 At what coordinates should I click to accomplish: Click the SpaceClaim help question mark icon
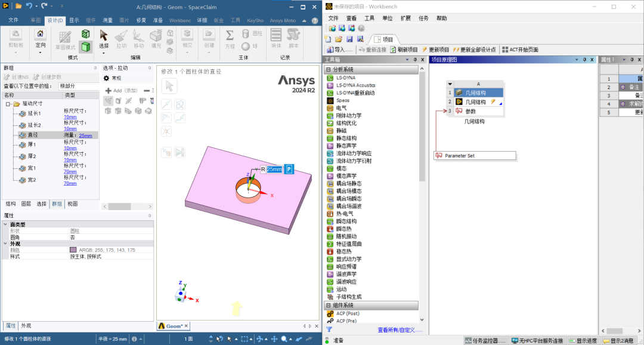pos(315,20)
